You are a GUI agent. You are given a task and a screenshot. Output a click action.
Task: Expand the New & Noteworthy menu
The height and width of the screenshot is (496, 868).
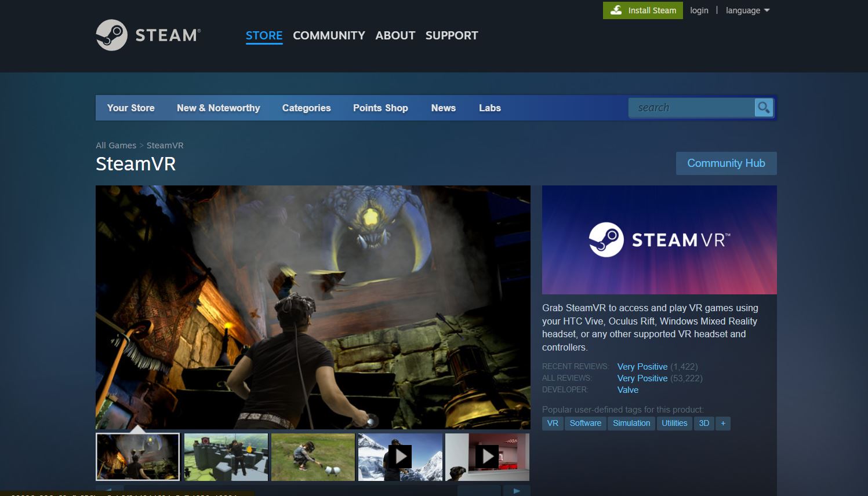(218, 108)
